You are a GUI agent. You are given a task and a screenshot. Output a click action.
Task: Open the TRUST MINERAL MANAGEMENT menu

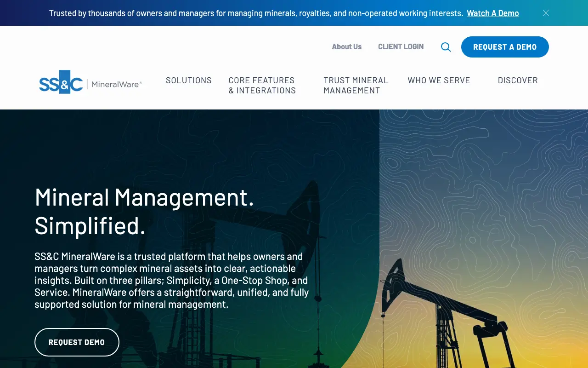pyautogui.click(x=356, y=86)
